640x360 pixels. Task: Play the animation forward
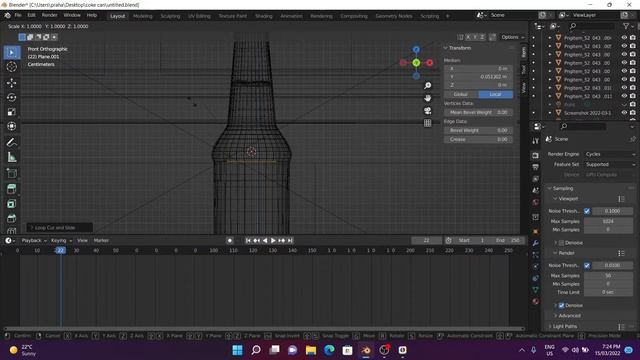(273, 240)
